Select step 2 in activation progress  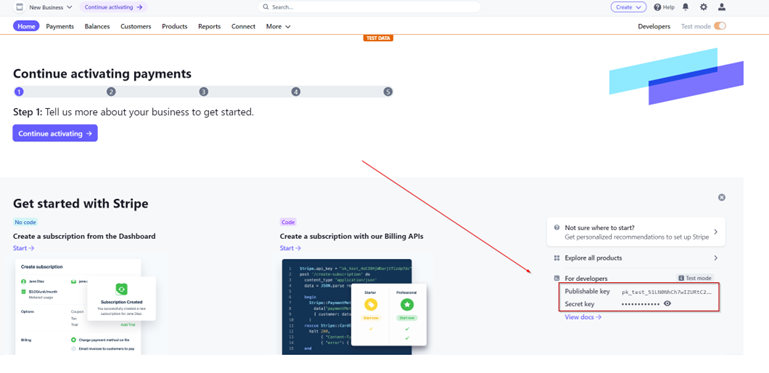(x=111, y=92)
